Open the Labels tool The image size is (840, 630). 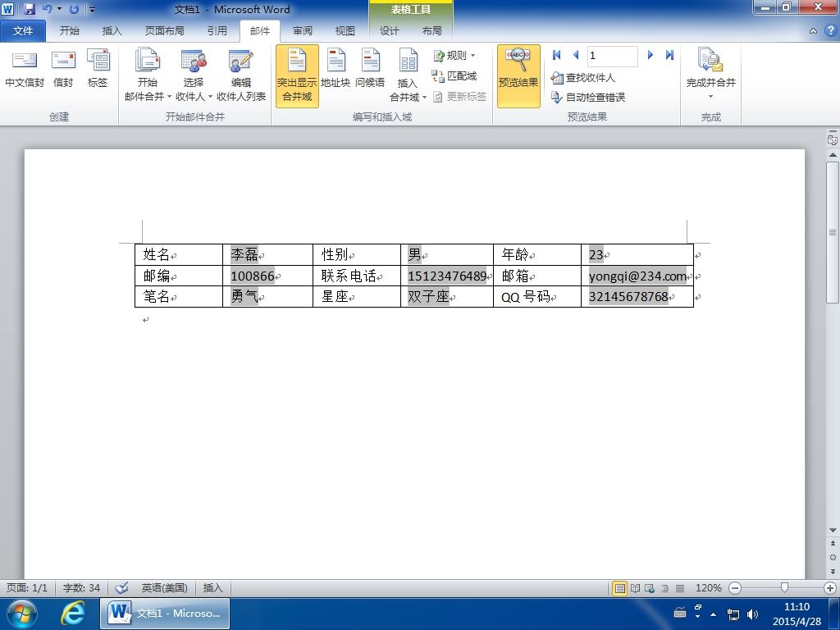(x=98, y=70)
